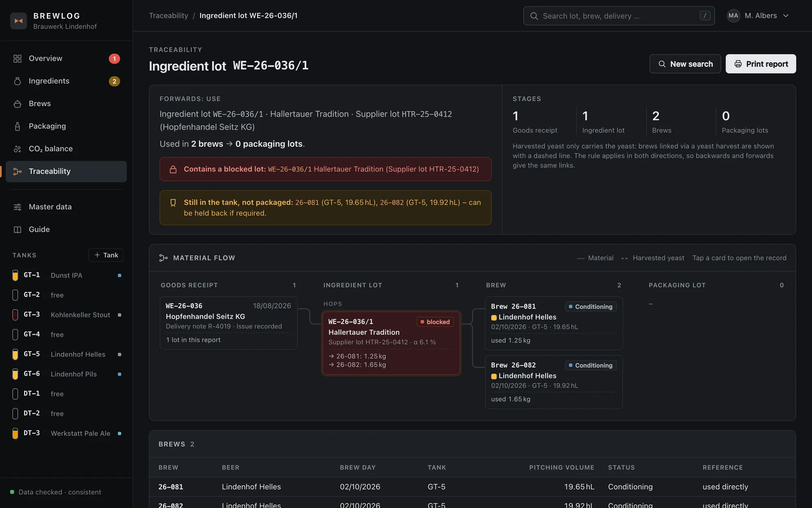Click the Traceability breadcrumb link
Screen dimensions: 812x508
click(x=168, y=15)
